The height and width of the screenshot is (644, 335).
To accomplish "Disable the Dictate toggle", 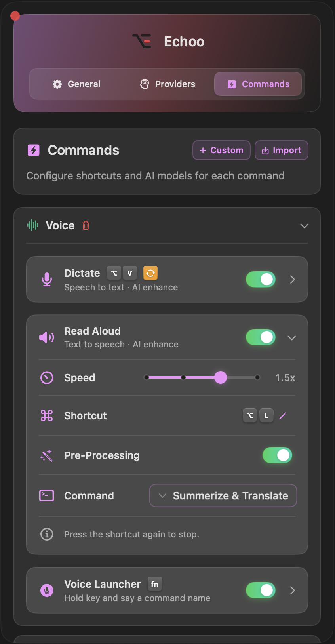I will [x=261, y=280].
